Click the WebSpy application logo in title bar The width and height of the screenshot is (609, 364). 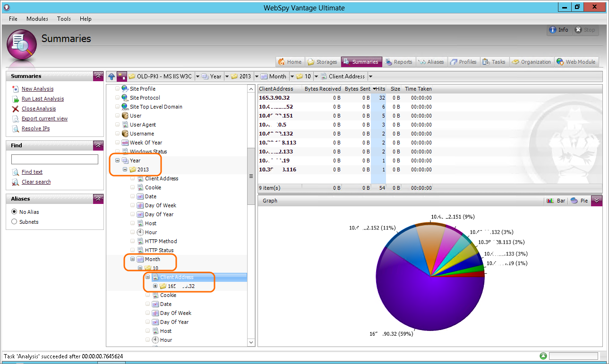tap(7, 7)
